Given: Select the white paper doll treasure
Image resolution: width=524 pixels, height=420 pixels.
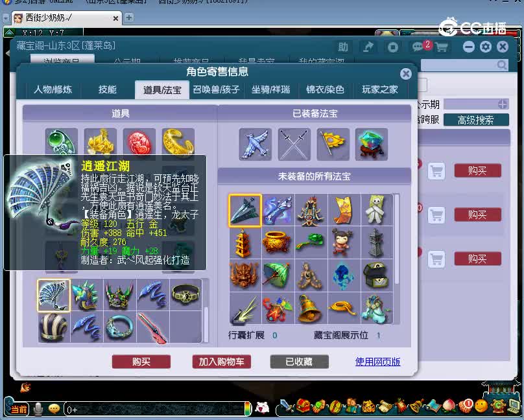Looking at the screenshot, I should (x=376, y=211).
